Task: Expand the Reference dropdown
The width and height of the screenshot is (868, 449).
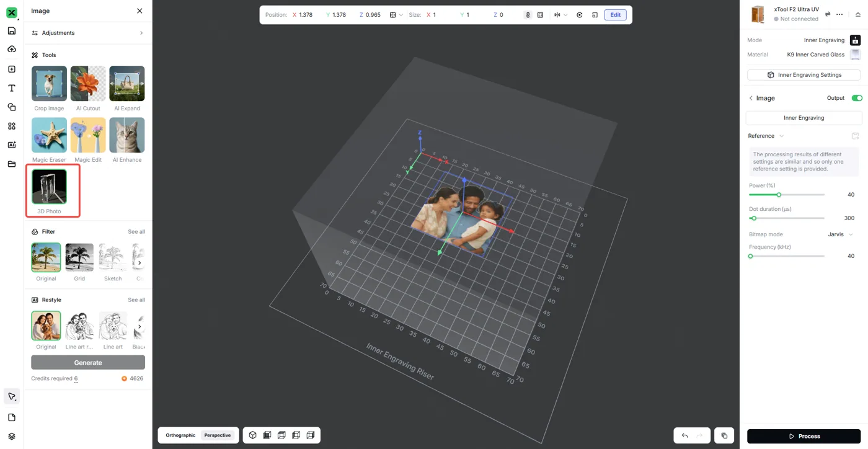Action: tap(766, 136)
